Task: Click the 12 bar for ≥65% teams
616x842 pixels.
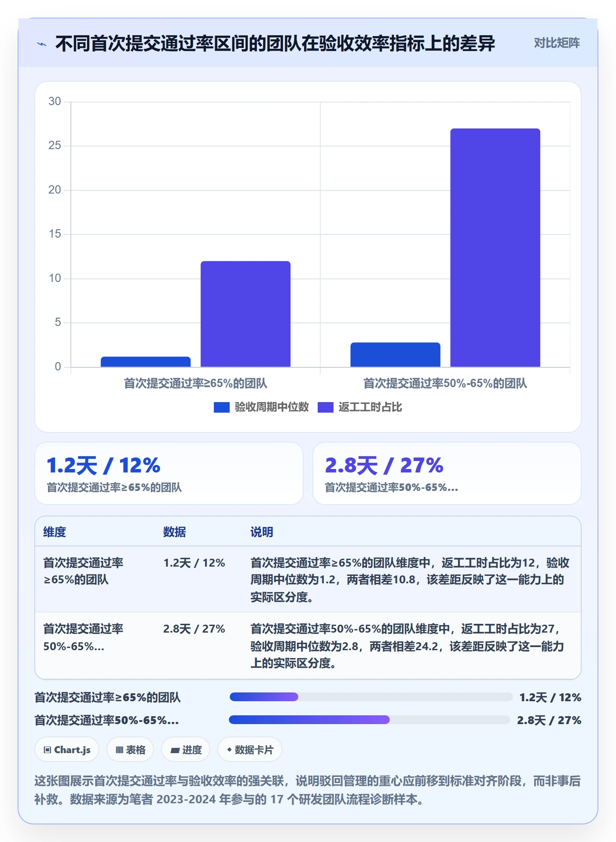Action: 246,314
